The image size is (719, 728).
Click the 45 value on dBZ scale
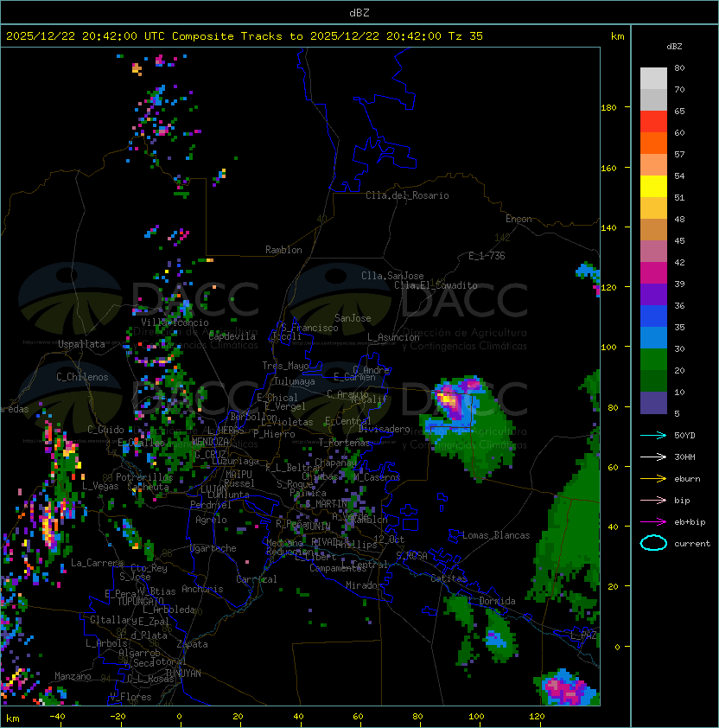[x=679, y=240]
